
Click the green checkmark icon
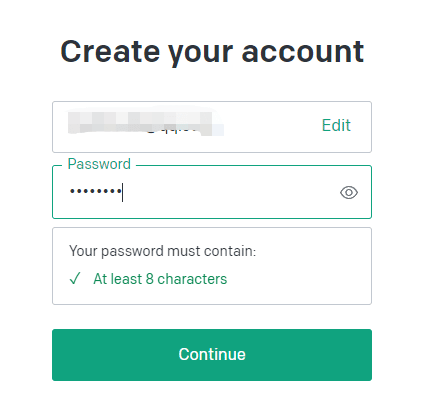75,278
